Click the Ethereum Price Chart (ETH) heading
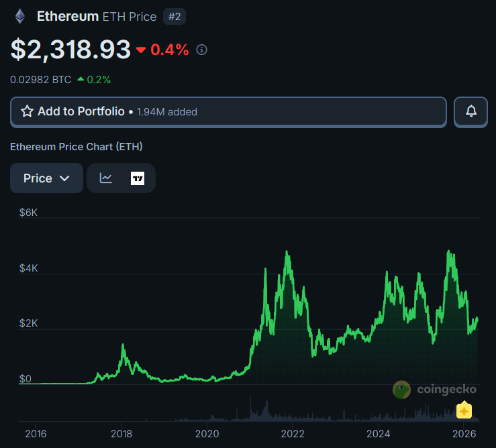The image size is (496, 448). [x=77, y=147]
